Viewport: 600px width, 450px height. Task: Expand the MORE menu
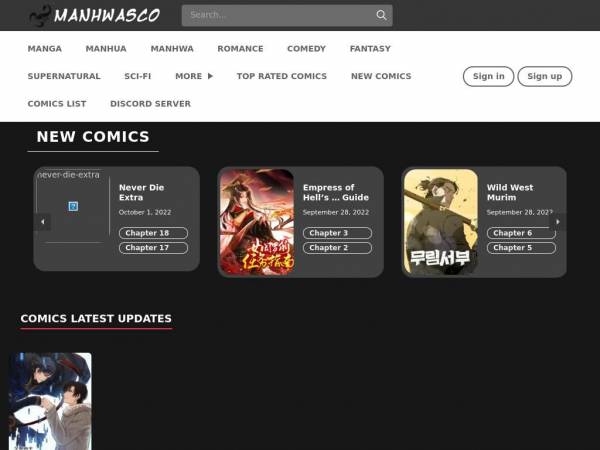pyautogui.click(x=194, y=76)
